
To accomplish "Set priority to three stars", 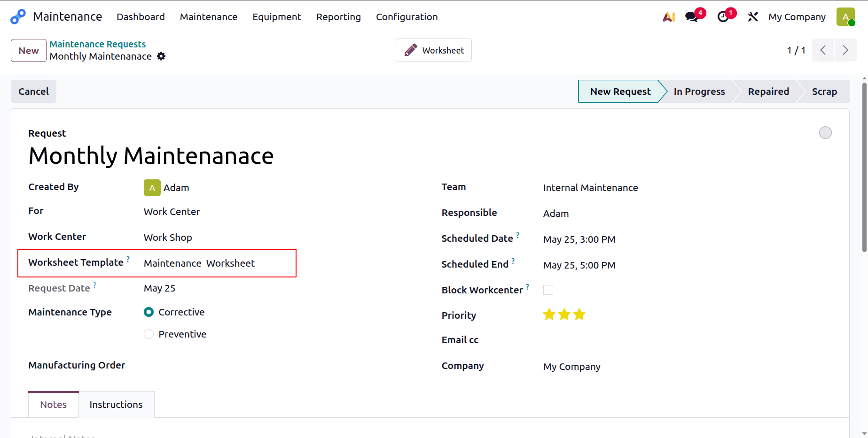I will coord(579,315).
